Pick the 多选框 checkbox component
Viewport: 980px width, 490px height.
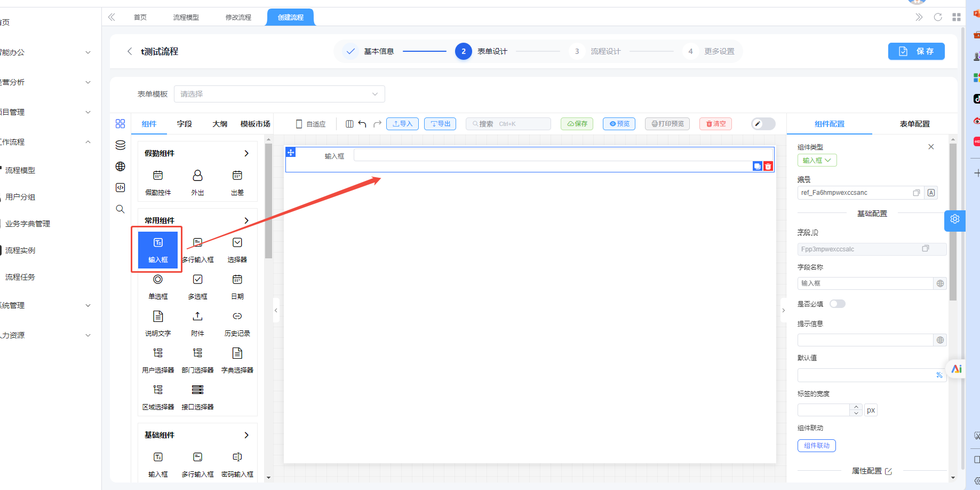coord(197,287)
